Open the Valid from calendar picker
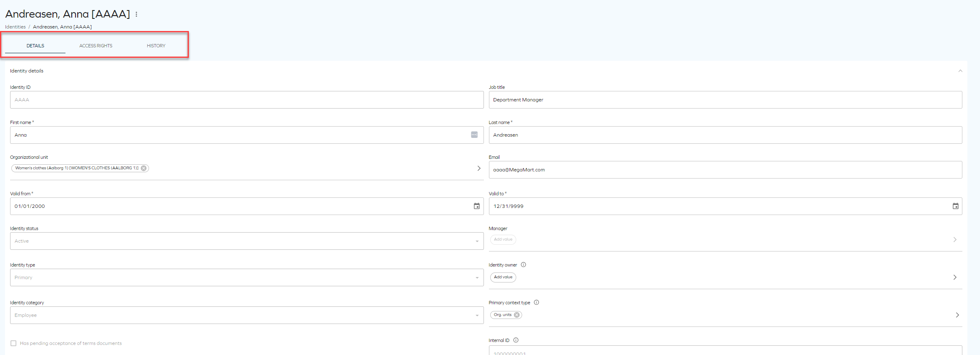The image size is (980, 355). [x=477, y=206]
